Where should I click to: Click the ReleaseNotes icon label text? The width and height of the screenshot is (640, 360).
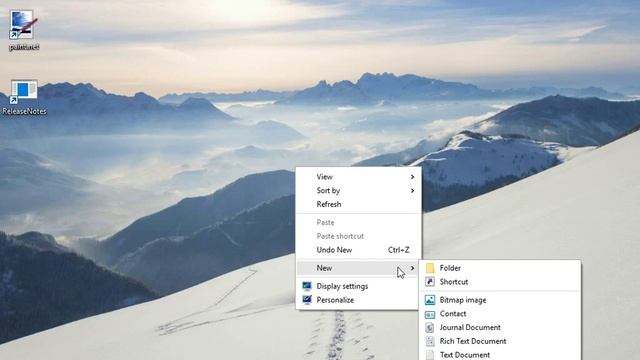pos(24,111)
